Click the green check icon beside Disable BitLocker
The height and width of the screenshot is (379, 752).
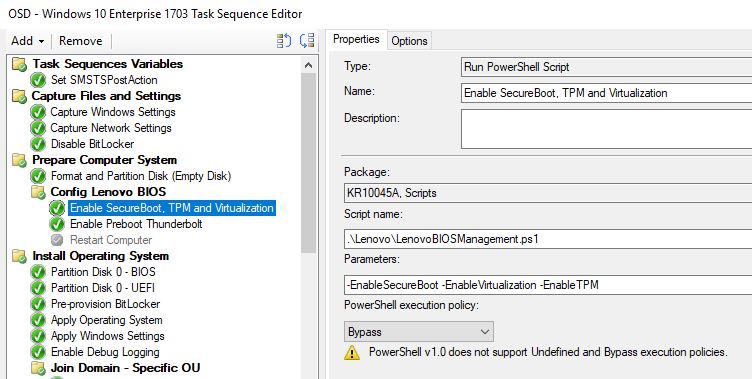coord(38,144)
